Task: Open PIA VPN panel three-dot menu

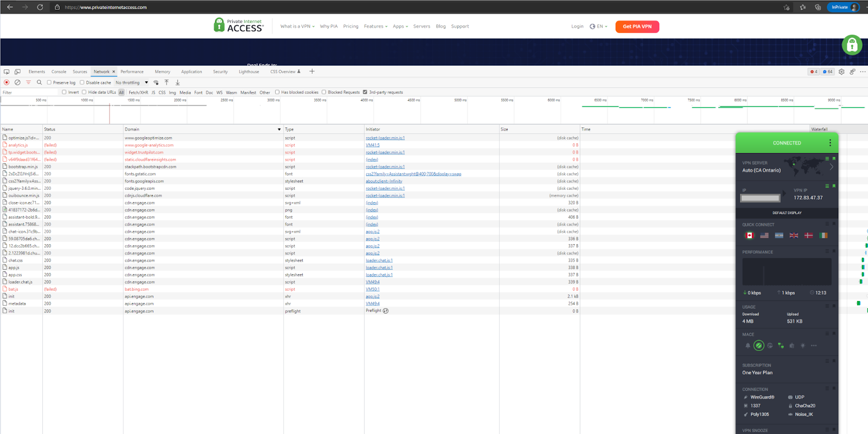Action: [830, 143]
